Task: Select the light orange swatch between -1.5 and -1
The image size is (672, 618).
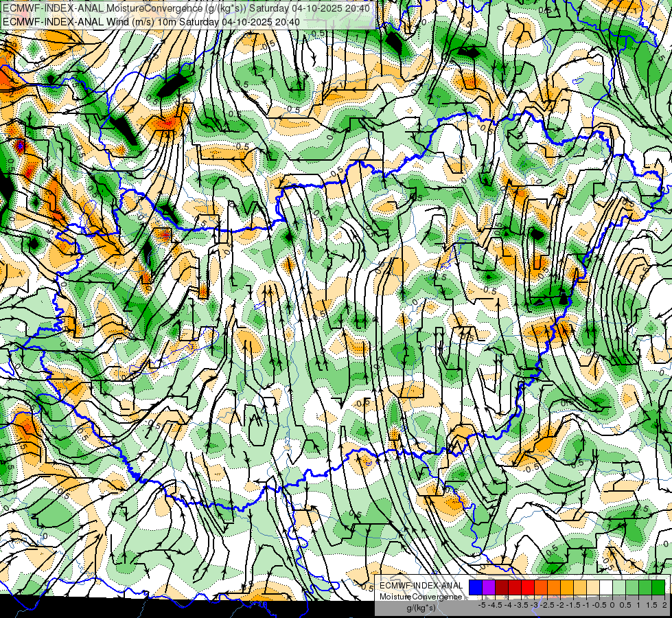Action: (x=580, y=588)
